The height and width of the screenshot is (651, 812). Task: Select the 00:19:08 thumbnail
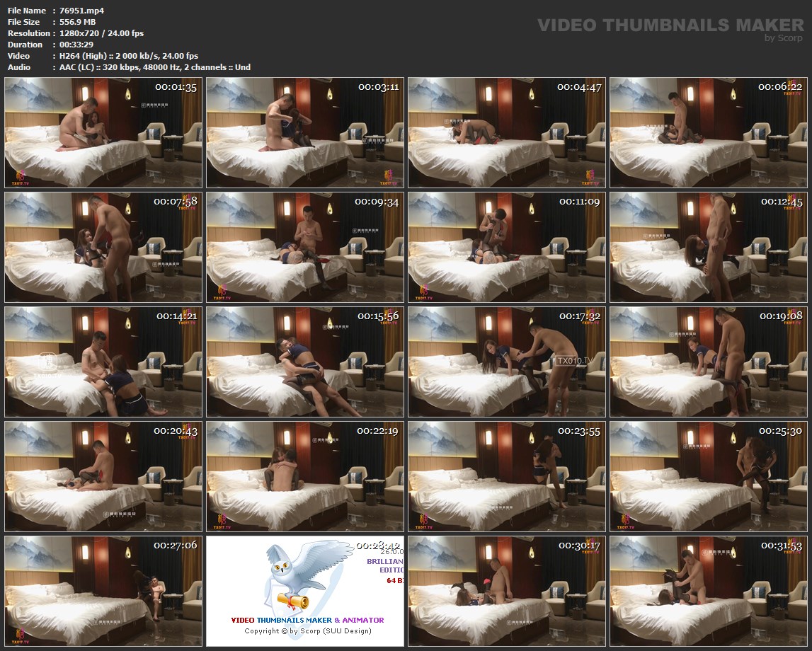coord(708,362)
